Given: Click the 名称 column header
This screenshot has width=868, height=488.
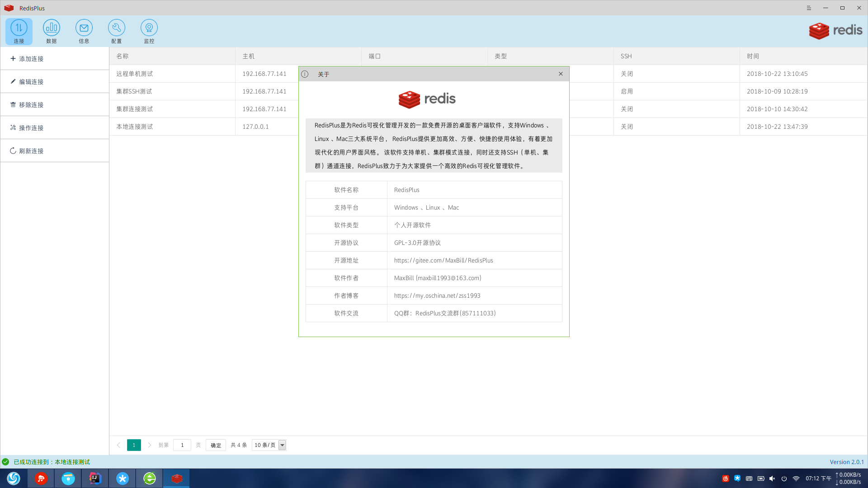Looking at the screenshot, I should (172, 56).
